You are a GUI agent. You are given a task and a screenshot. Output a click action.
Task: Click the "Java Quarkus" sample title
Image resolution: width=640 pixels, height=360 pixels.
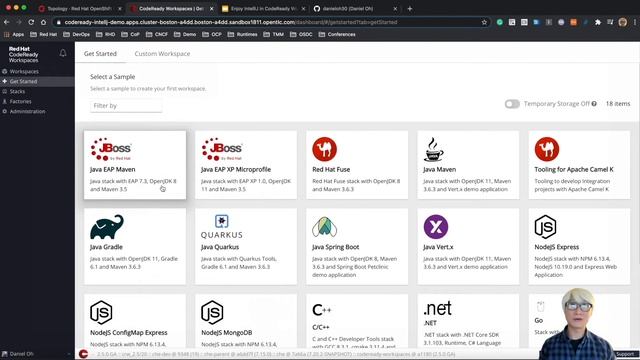pyautogui.click(x=220, y=247)
